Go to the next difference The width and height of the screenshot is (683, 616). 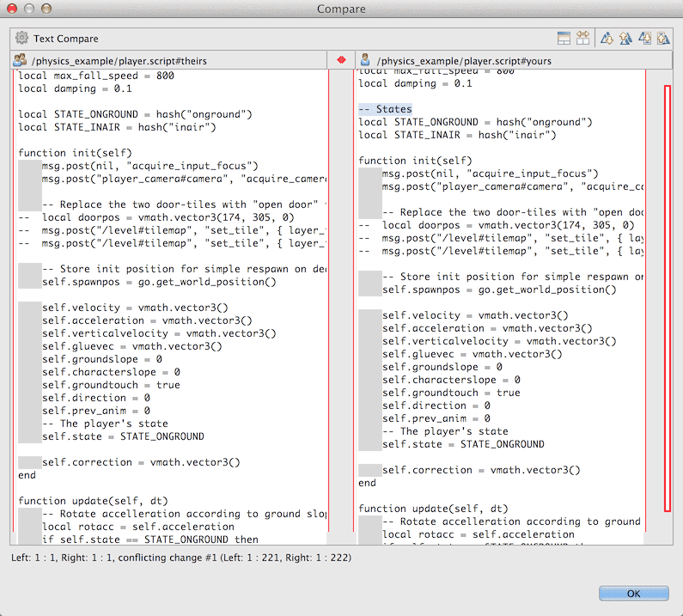pos(607,39)
